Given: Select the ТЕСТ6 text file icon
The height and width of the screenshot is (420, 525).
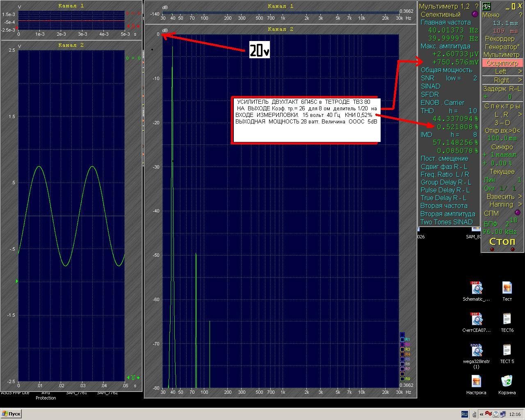Looking at the screenshot, I should pyautogui.click(x=507, y=322).
